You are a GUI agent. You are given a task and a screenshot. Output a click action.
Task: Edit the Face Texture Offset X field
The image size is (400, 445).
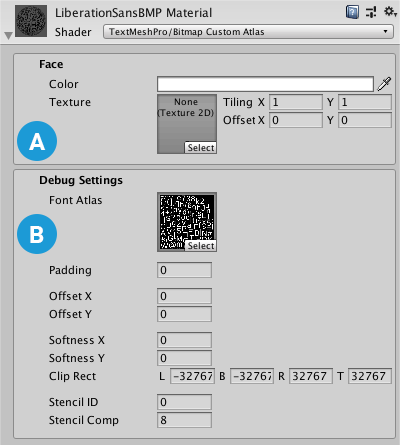(x=296, y=120)
